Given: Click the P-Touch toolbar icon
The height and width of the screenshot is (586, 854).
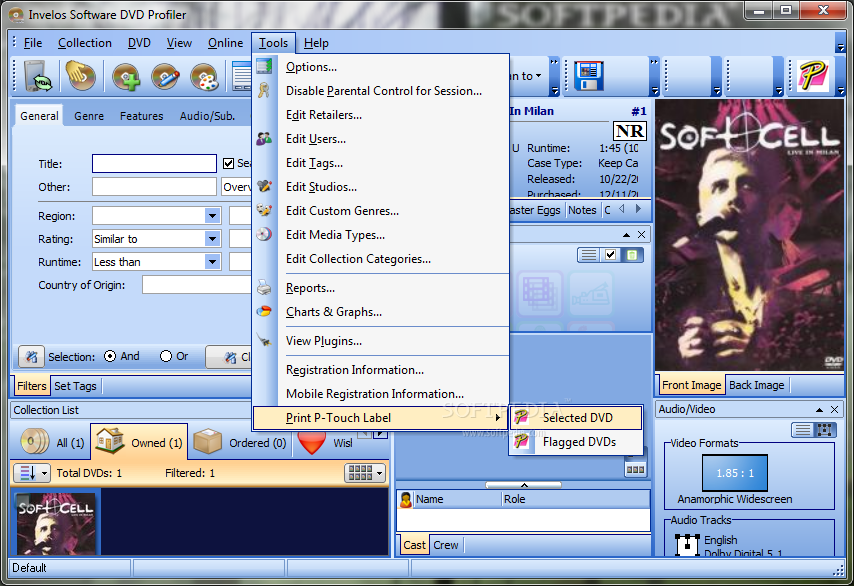Looking at the screenshot, I should 813,76.
